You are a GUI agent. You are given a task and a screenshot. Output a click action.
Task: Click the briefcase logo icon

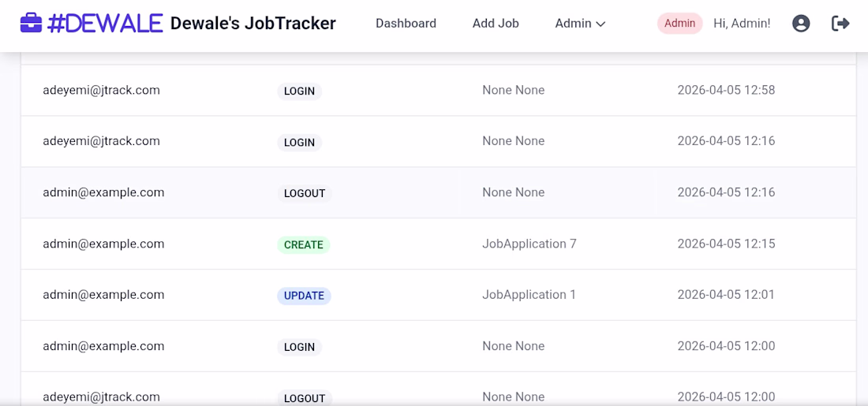pyautogui.click(x=31, y=23)
